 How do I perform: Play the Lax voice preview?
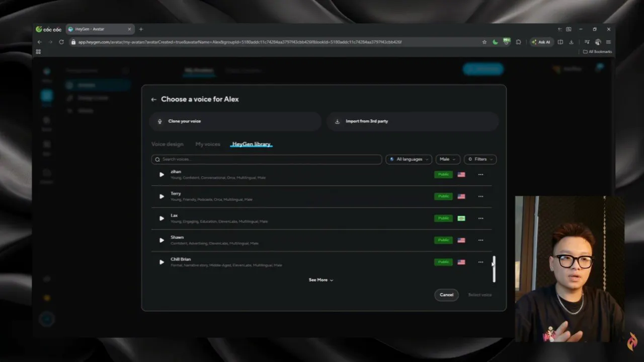(162, 219)
